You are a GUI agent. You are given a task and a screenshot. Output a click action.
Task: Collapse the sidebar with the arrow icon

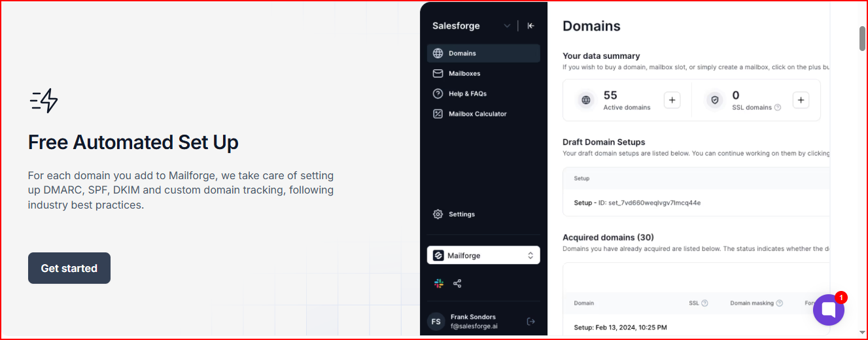pos(531,26)
